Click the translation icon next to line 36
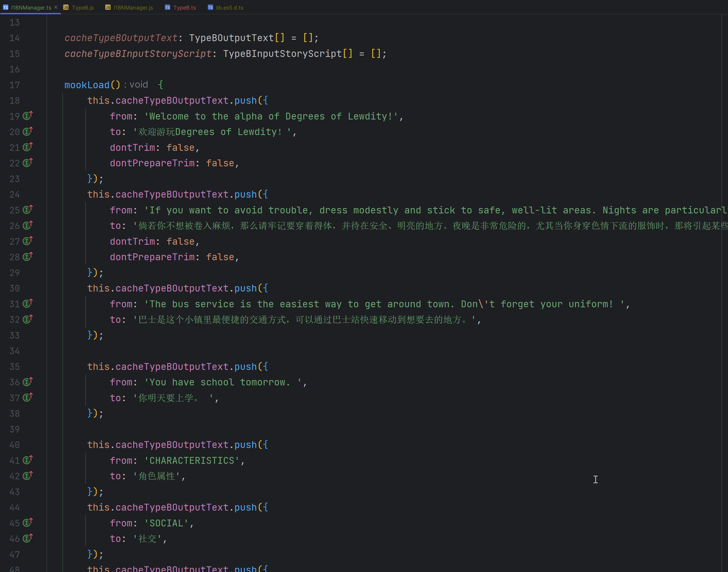Image resolution: width=728 pixels, height=572 pixels. pyautogui.click(x=27, y=382)
